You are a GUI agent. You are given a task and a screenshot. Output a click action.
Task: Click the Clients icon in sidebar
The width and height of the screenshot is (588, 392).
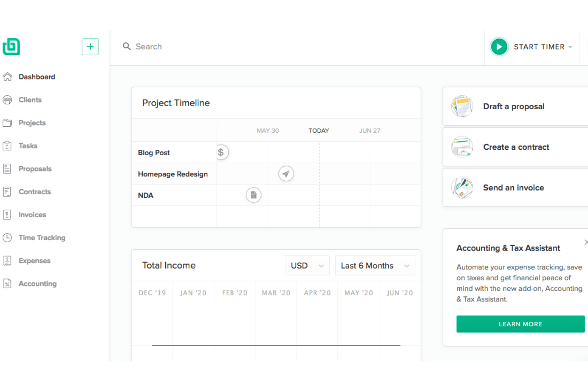[x=7, y=100]
